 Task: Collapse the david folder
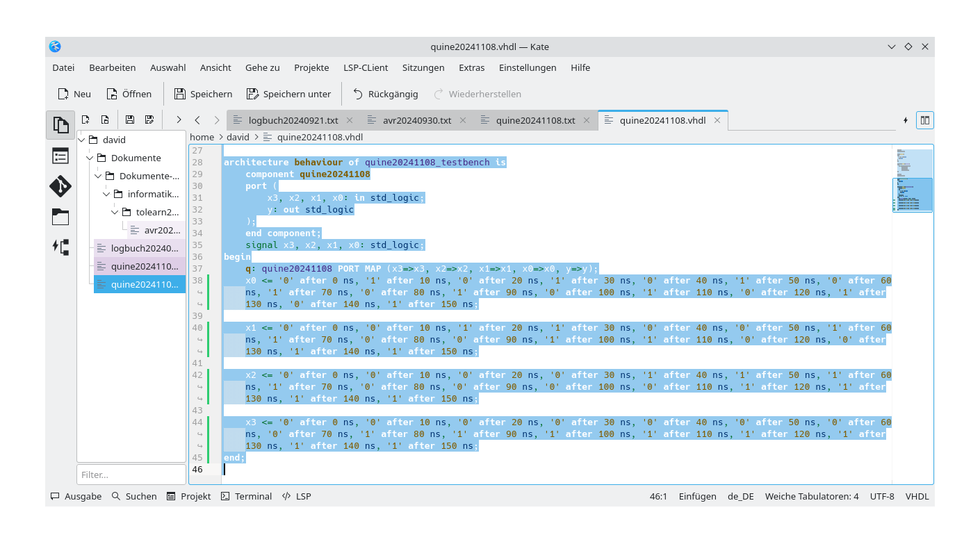tap(81, 140)
